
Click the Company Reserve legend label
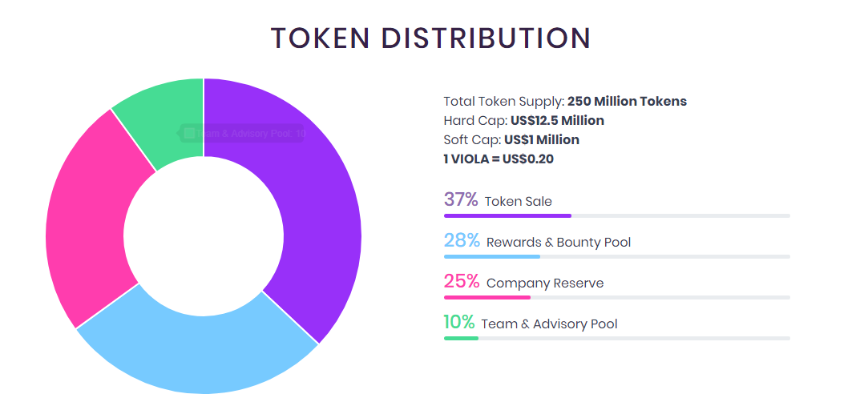pyautogui.click(x=544, y=283)
